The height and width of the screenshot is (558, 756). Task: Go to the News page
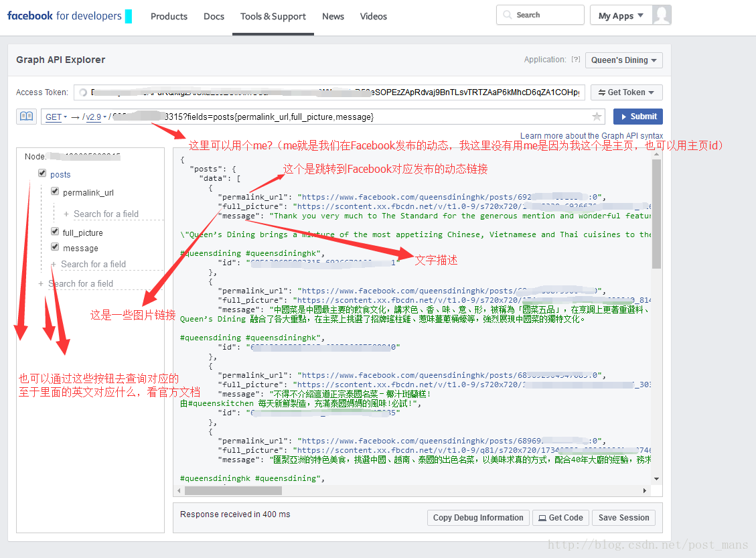point(333,16)
